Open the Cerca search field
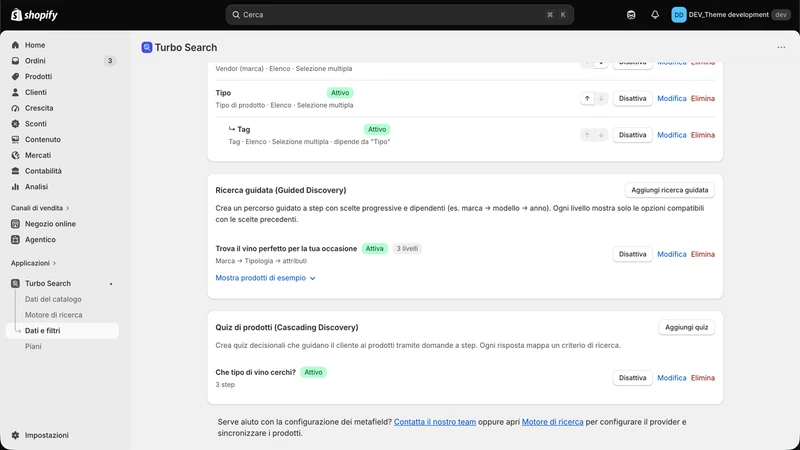The width and height of the screenshot is (800, 450). click(x=399, y=15)
